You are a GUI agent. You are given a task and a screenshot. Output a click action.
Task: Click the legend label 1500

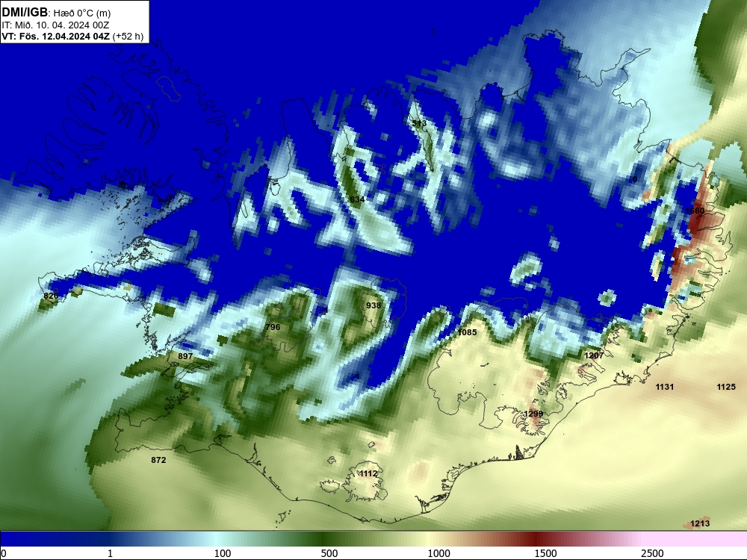click(x=545, y=553)
